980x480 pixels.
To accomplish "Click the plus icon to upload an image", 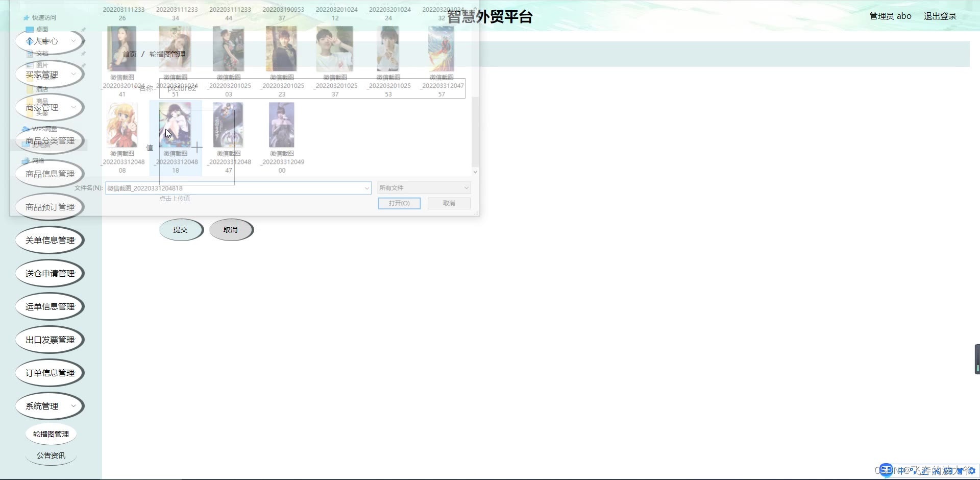I will [197, 148].
